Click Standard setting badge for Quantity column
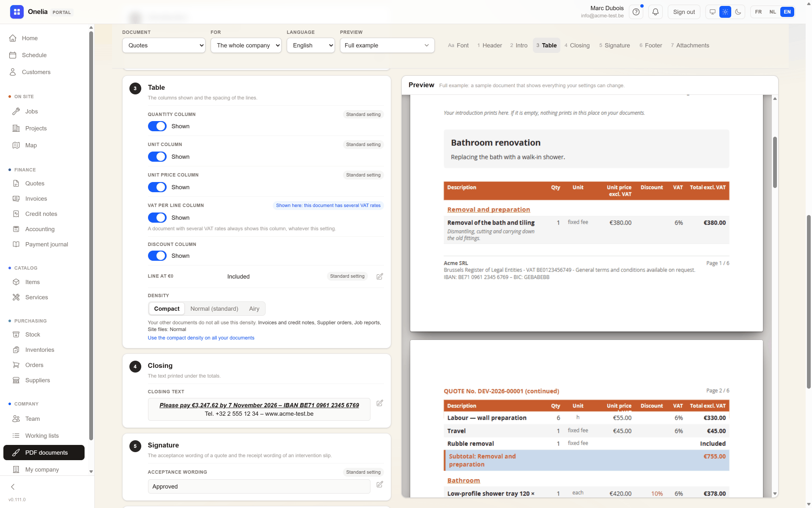This screenshot has height=508, width=812. pyautogui.click(x=363, y=114)
